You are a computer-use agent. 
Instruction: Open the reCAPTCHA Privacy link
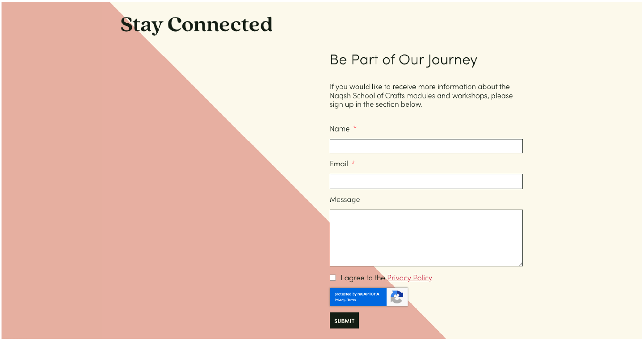340,300
